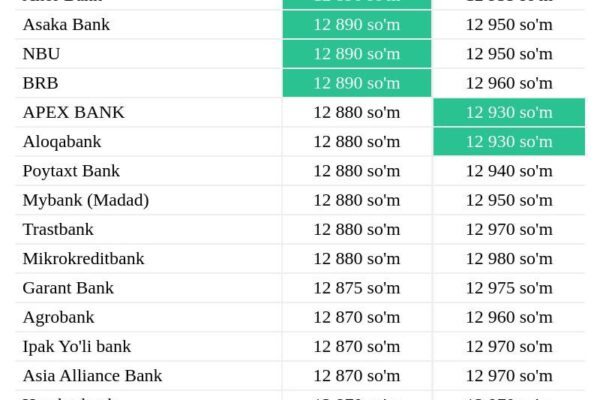Screen dimensions: 600x400
Task: Click Ipak Yo'li bank name
Action: [77, 347]
